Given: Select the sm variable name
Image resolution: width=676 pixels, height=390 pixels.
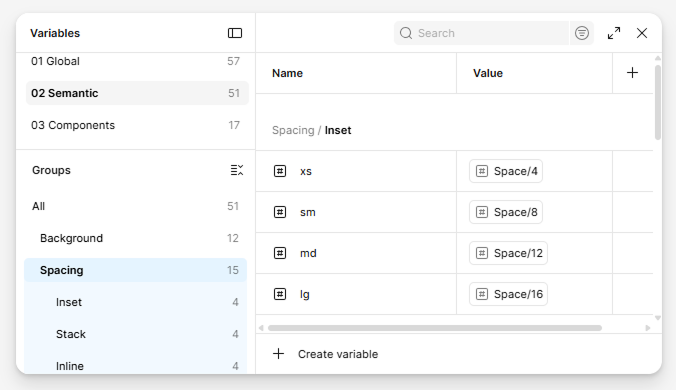Looking at the screenshot, I should point(307,212).
